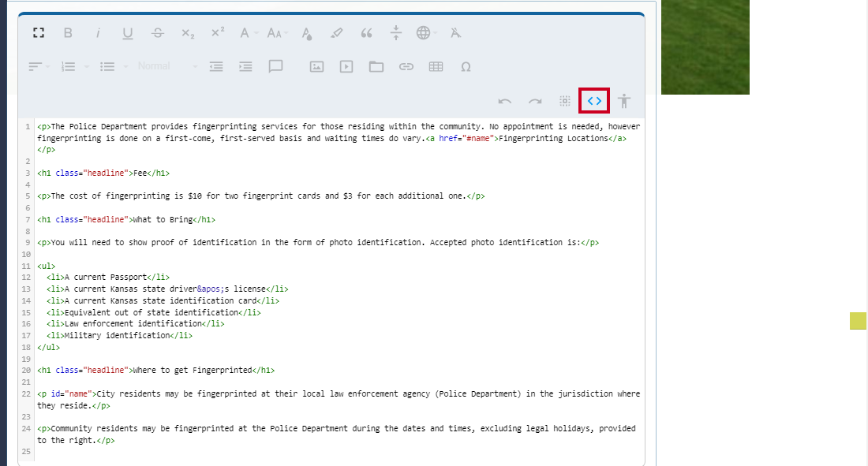Screen dimensions: 868x466
Task: Run the accessibility checker icon
Action: (x=624, y=101)
